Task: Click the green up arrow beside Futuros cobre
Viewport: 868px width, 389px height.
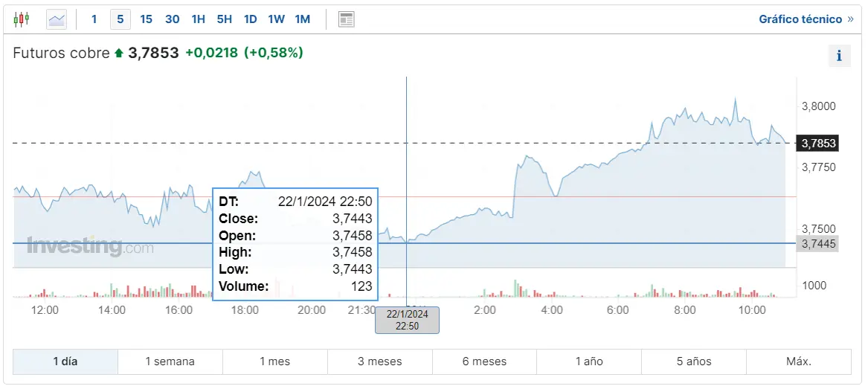Action: (x=118, y=54)
